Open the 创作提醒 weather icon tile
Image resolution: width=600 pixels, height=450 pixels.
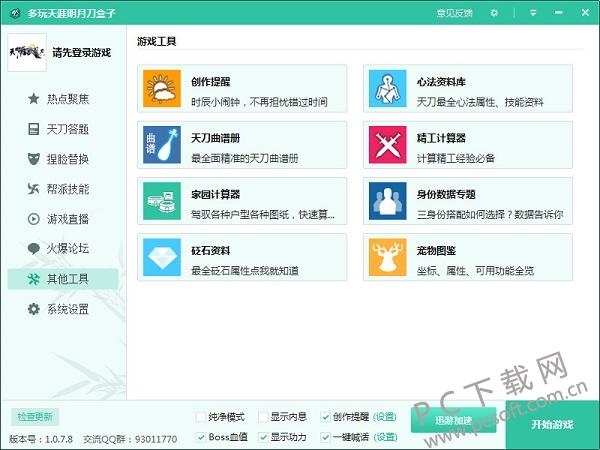coord(162,88)
